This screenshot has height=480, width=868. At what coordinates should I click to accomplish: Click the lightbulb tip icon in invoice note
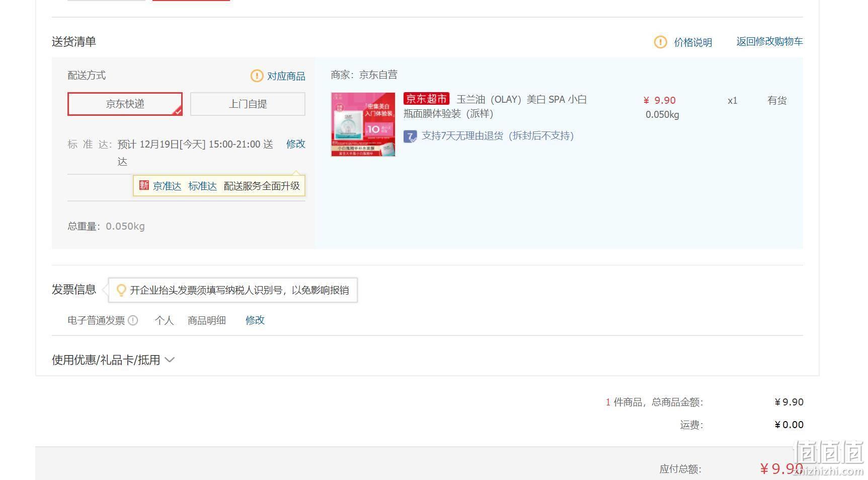pos(121,290)
